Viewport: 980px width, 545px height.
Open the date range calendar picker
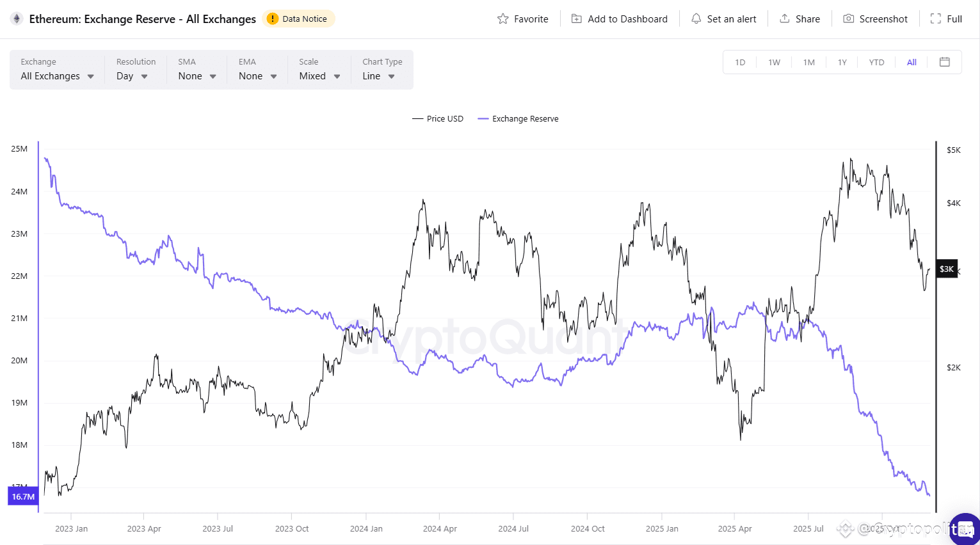(x=945, y=62)
